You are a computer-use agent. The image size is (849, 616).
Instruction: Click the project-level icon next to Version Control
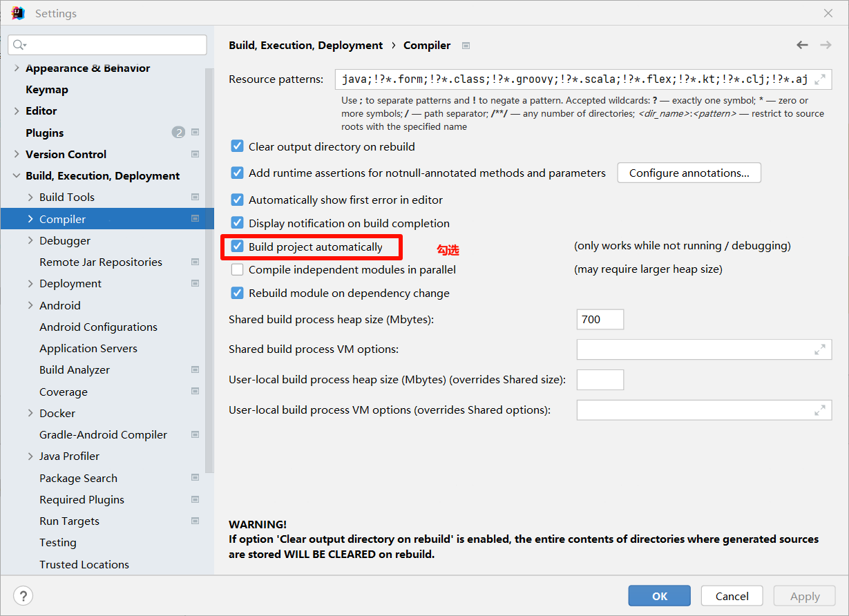click(195, 154)
